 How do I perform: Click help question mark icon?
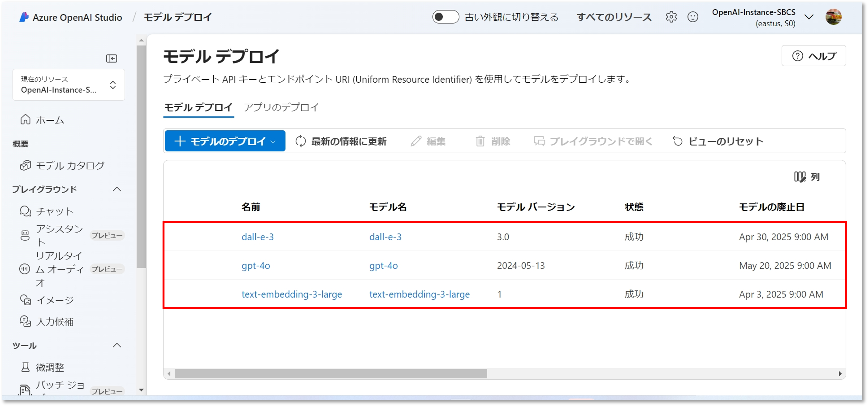click(x=798, y=56)
